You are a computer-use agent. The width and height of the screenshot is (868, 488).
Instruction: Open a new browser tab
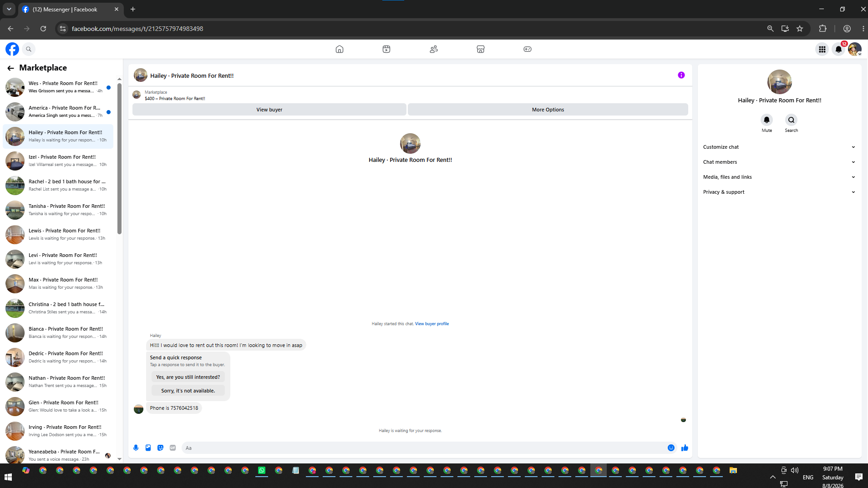(133, 9)
